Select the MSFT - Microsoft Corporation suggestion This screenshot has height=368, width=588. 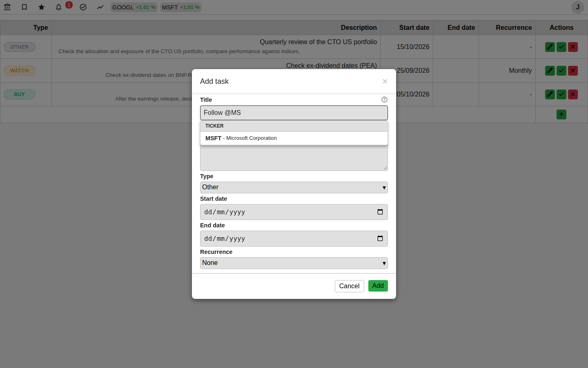(x=294, y=138)
